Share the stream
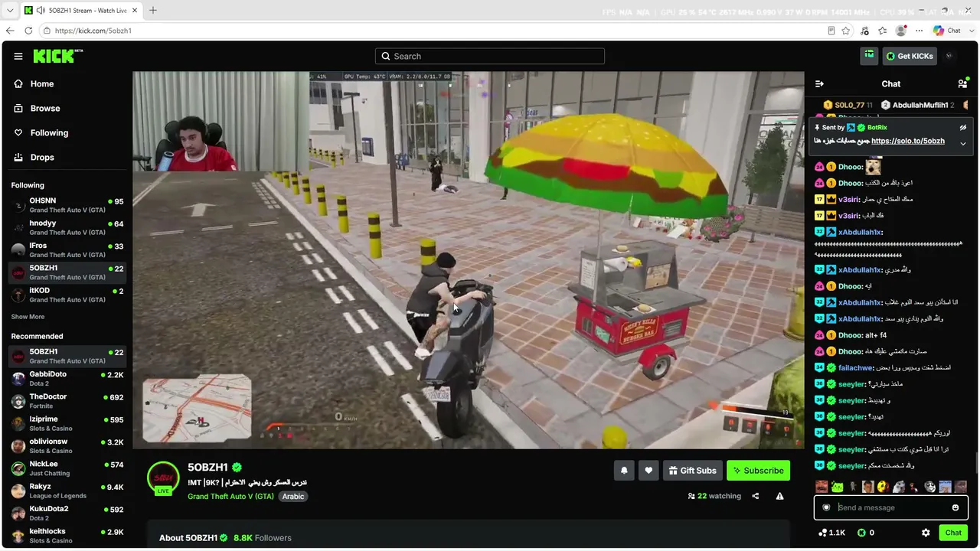 [x=755, y=496]
